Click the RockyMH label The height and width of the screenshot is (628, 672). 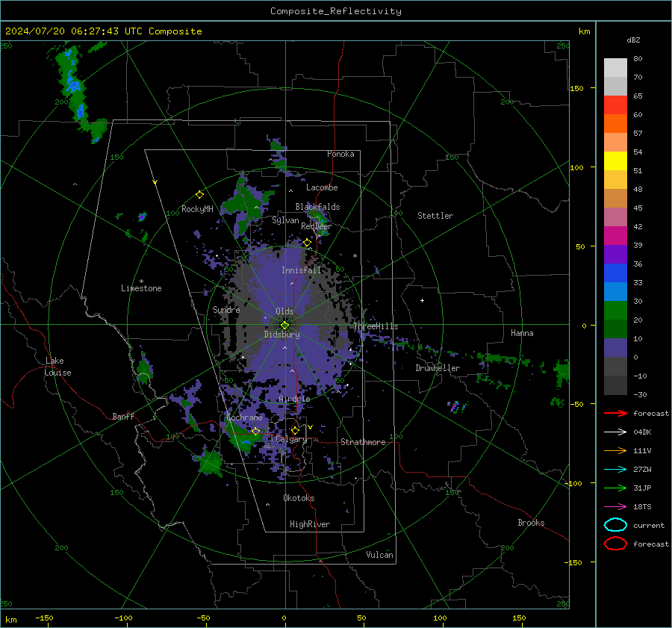(x=197, y=209)
